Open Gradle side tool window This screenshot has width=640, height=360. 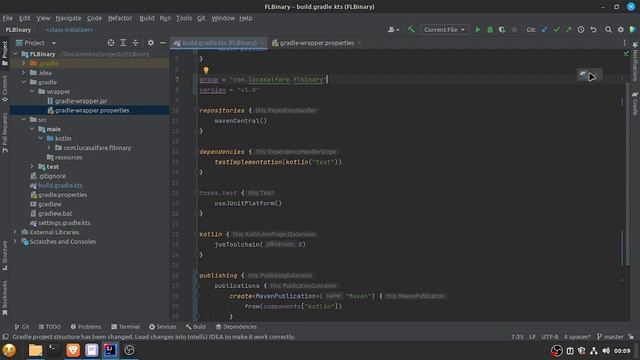pos(635,103)
